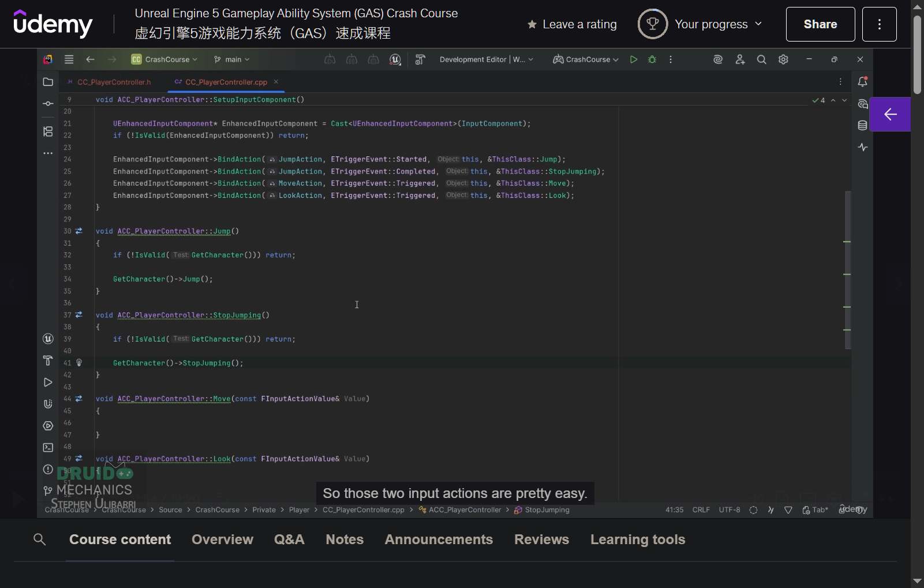Click the StopJumping breadcrumb item
924x588 pixels.
pyautogui.click(x=541, y=510)
